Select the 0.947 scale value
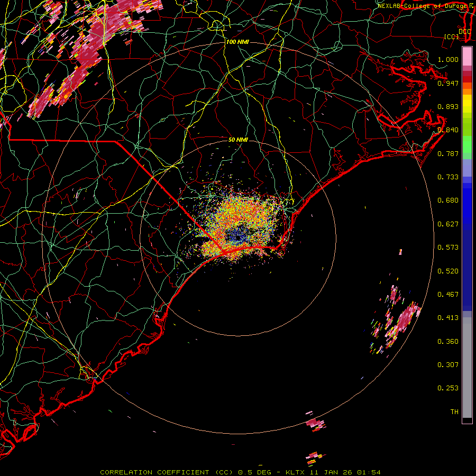This screenshot has width=476, height=476. [x=448, y=83]
